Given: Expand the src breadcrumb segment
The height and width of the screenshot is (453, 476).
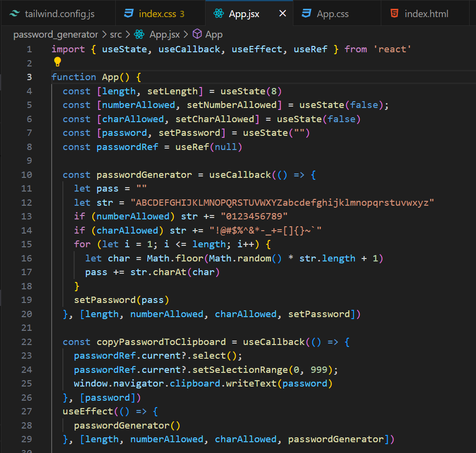Looking at the screenshot, I should (x=116, y=34).
